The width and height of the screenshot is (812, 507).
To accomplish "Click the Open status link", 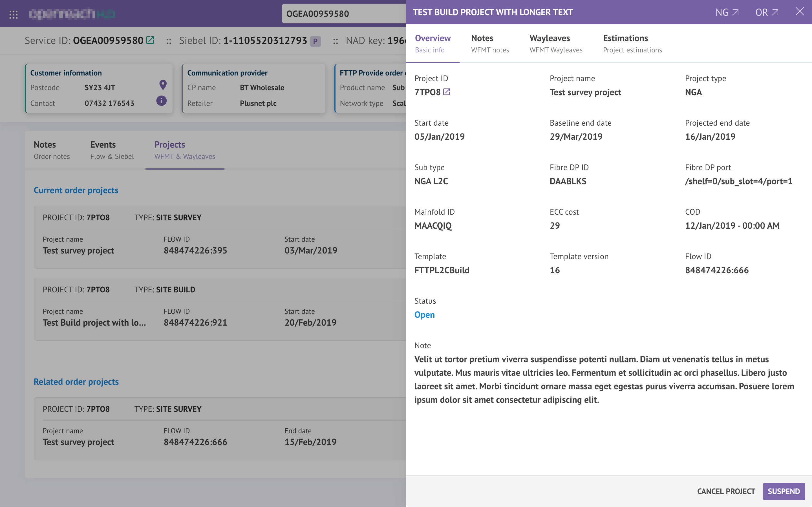I will point(424,315).
